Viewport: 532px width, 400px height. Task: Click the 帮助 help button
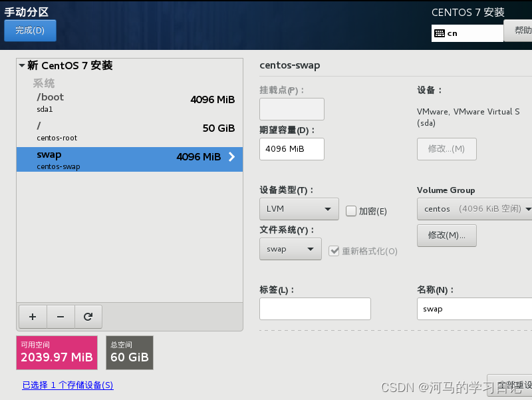point(518,31)
